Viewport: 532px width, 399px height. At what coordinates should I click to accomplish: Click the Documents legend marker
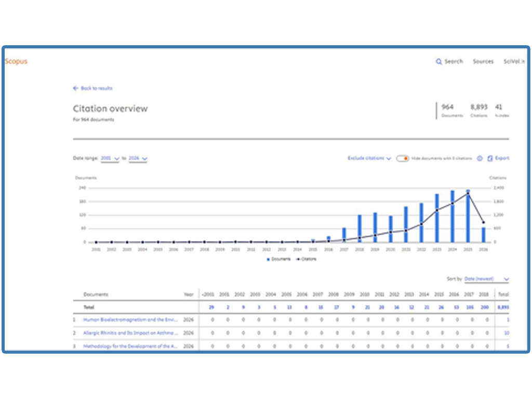click(269, 259)
